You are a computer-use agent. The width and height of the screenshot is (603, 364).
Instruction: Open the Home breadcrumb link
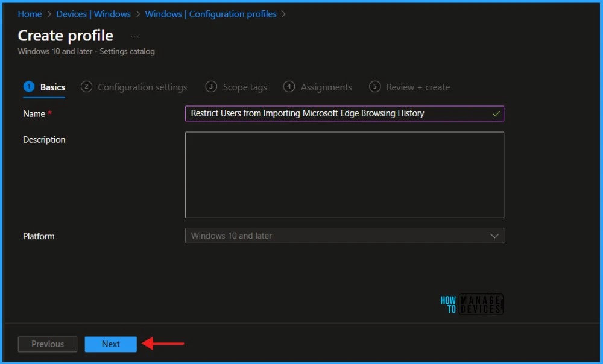30,14
